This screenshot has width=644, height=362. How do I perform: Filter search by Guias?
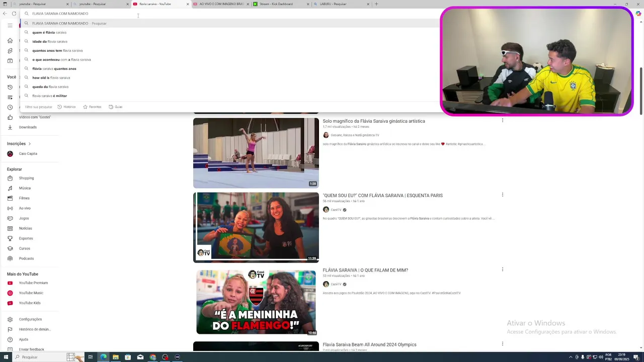116,107
